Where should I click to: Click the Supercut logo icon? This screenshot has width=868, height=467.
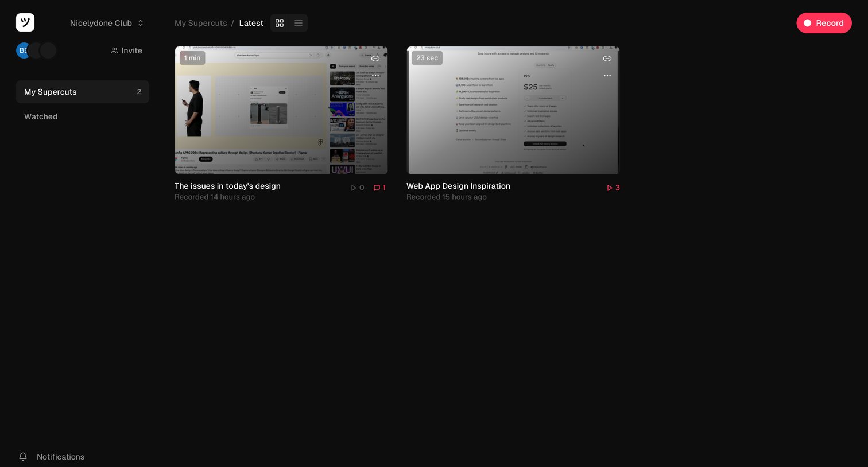tap(25, 22)
